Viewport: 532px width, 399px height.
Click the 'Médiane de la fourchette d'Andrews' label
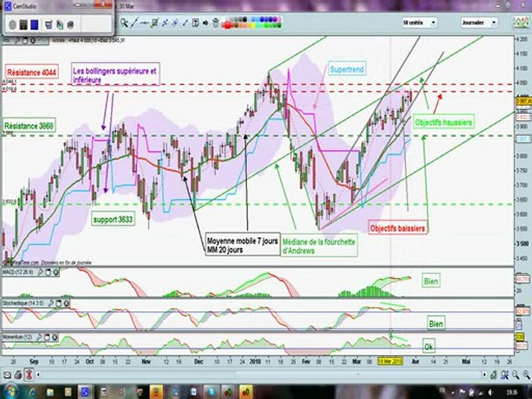[x=319, y=246]
